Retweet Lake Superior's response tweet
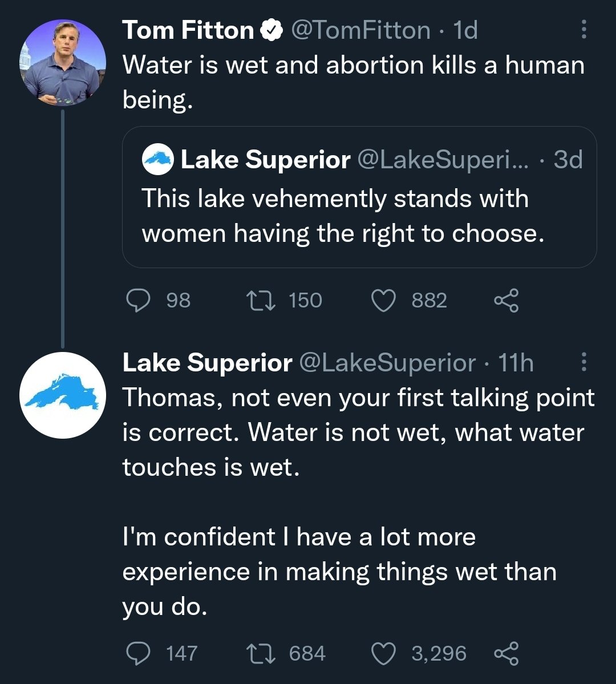This screenshot has height=684, width=616. pyautogui.click(x=260, y=653)
